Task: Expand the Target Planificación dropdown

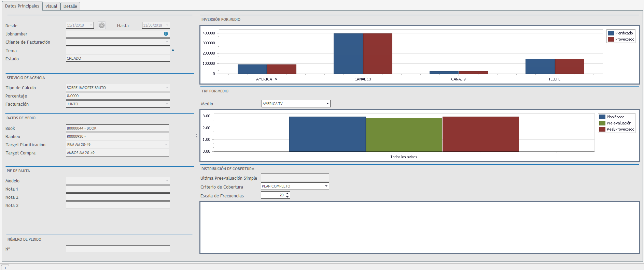Action: (x=166, y=145)
